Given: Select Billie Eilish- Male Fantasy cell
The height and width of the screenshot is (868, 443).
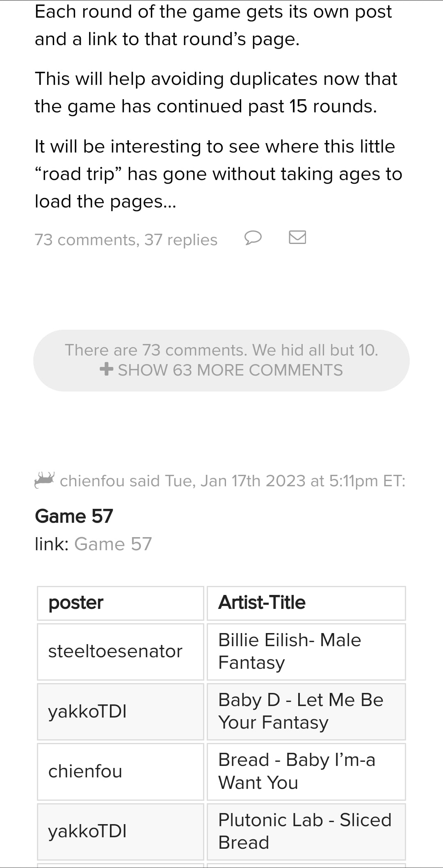Looking at the screenshot, I should [x=306, y=652].
